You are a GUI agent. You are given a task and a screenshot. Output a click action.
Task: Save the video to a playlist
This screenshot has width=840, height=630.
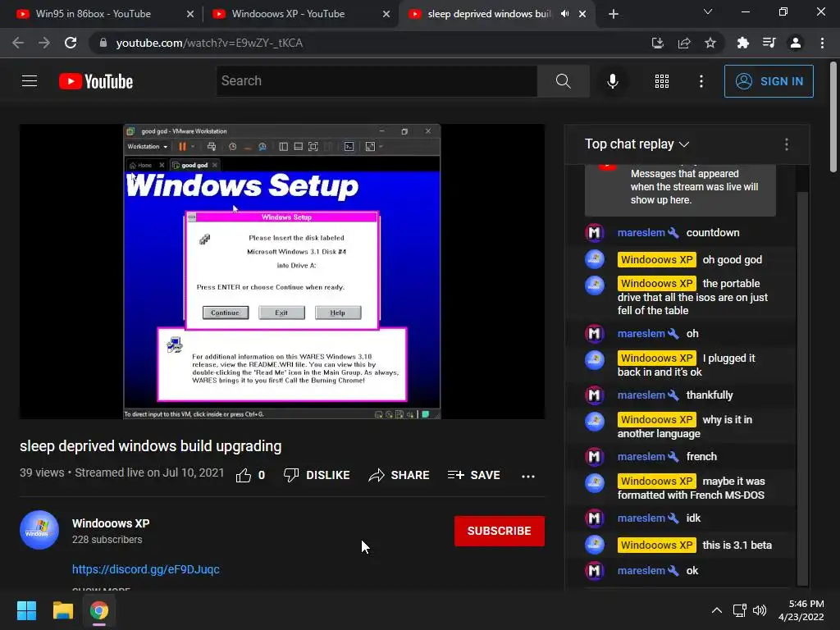tap(473, 475)
